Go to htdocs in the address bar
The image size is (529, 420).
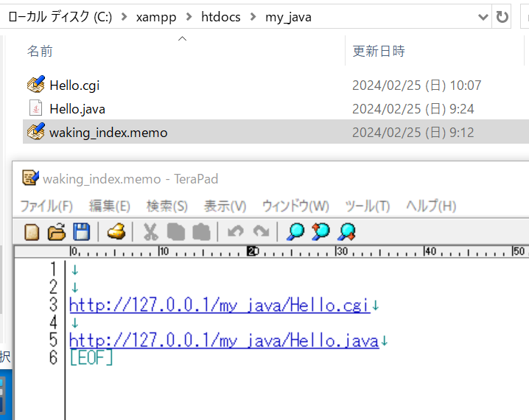[x=220, y=16]
